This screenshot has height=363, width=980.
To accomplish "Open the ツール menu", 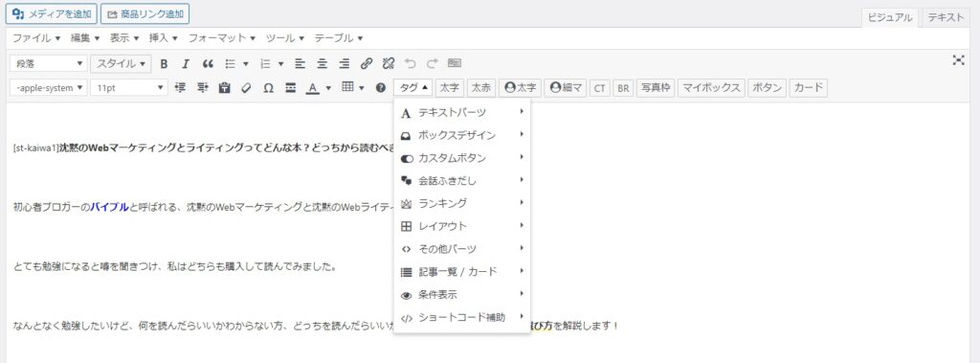I will 285,38.
